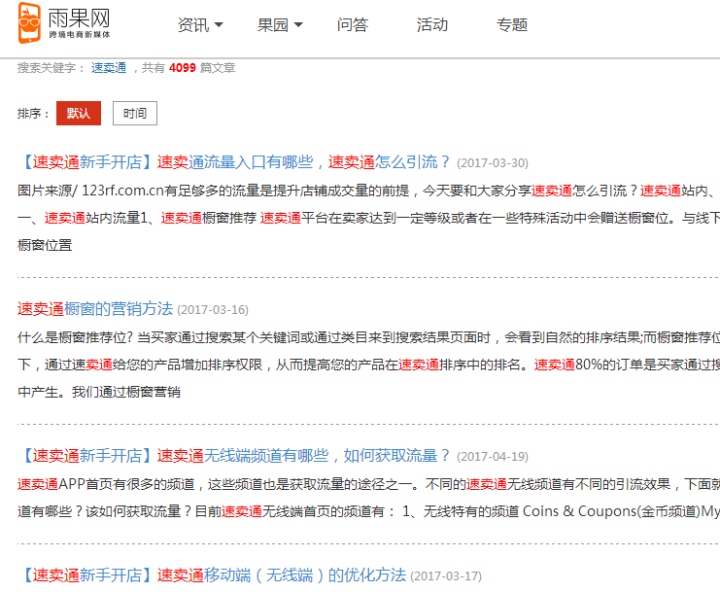Click 【速卖通新手开店】 tag in the 无线端频道 result
720x592 pixels.
(86, 455)
